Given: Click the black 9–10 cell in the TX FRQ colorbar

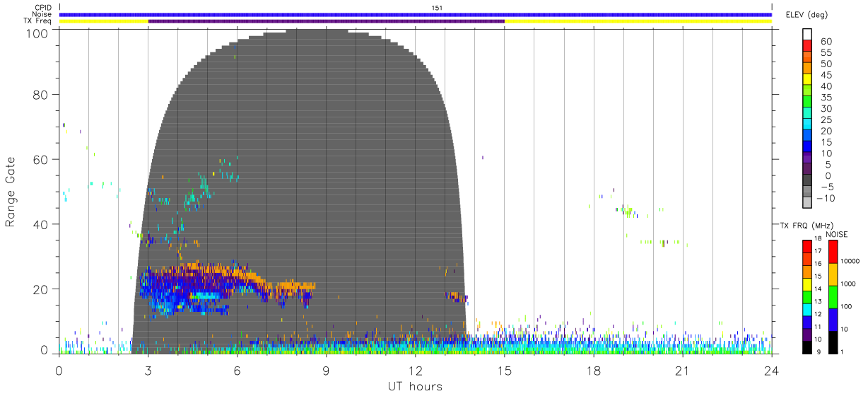Looking at the screenshot, I should coord(807,347).
